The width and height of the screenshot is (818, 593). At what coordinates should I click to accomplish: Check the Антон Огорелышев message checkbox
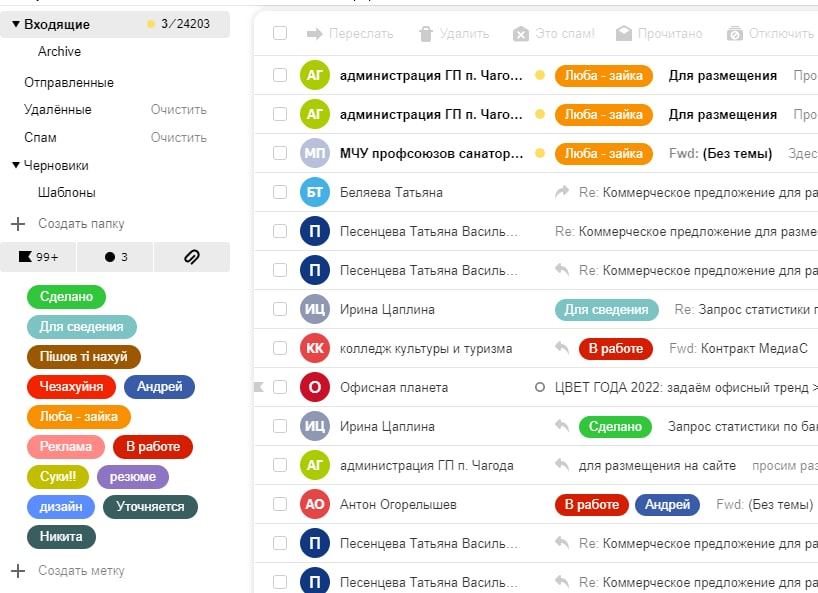pos(280,504)
